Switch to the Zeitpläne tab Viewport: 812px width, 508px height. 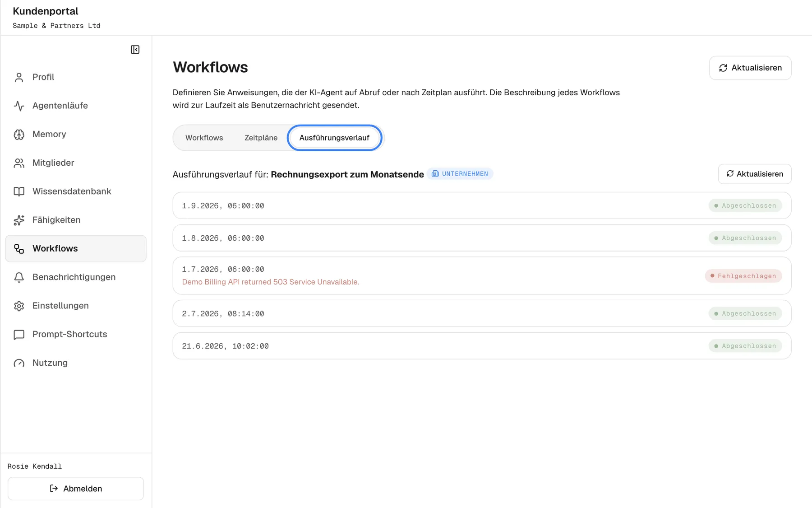[x=261, y=138]
